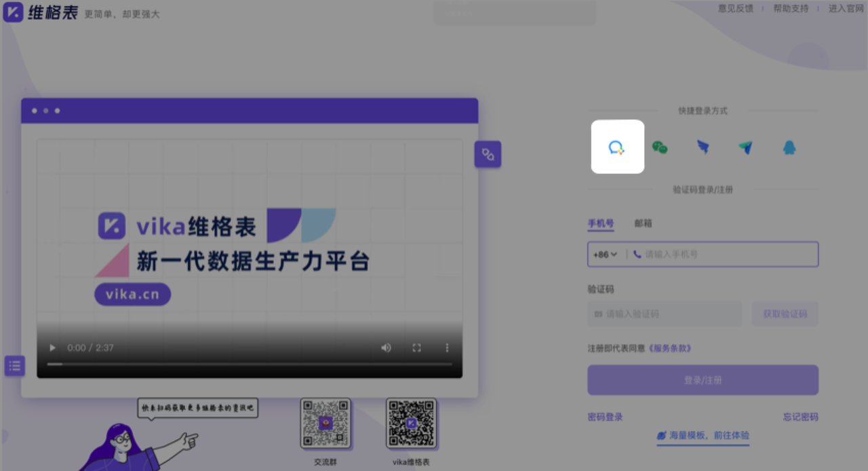Image resolution: width=868 pixels, height=471 pixels.
Task: Click 获取验证码 button
Action: pyautogui.click(x=785, y=314)
